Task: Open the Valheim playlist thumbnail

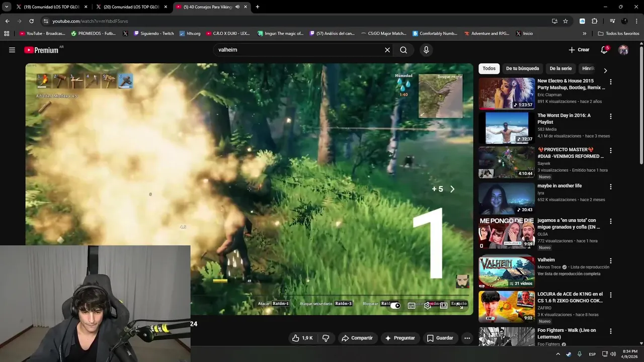Action: tap(507, 272)
